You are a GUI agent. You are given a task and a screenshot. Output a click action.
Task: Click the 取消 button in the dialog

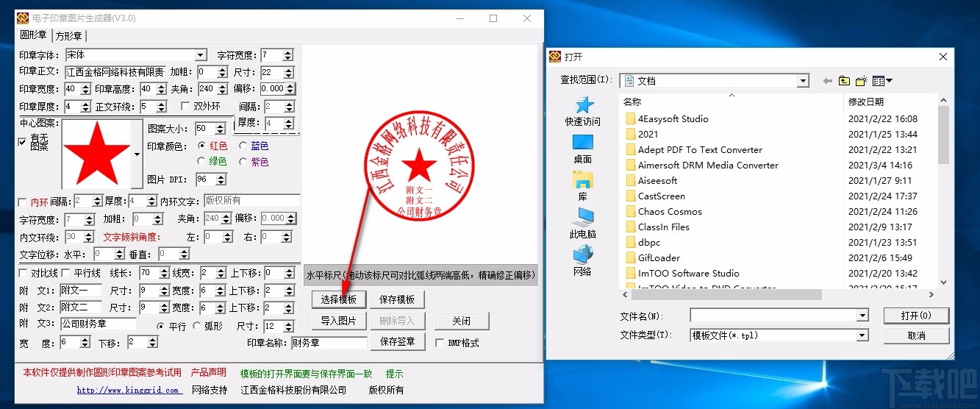coord(916,335)
